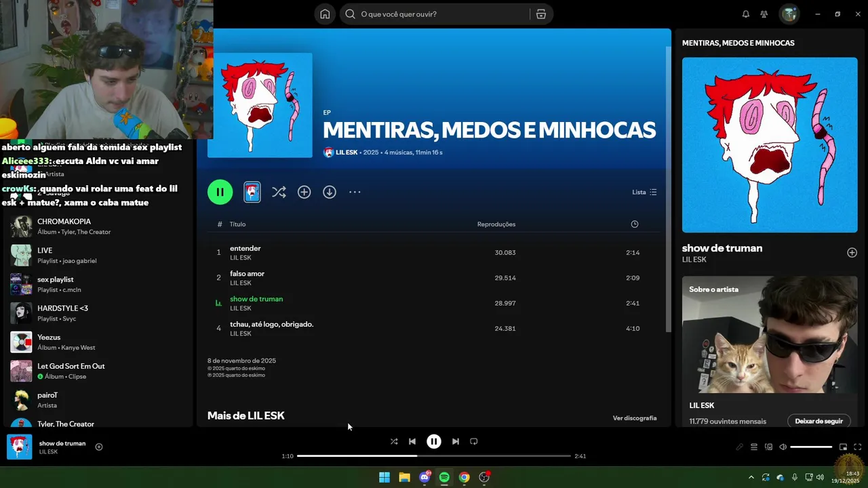Add now-playing song to liked songs

99,447
